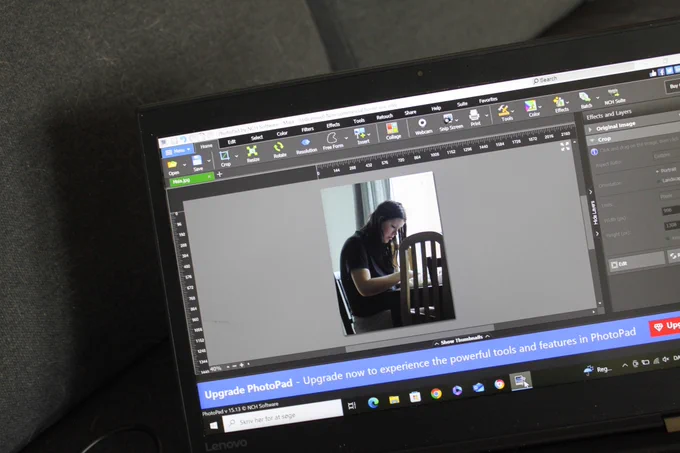Click the Rotate tool icon

[x=278, y=147]
